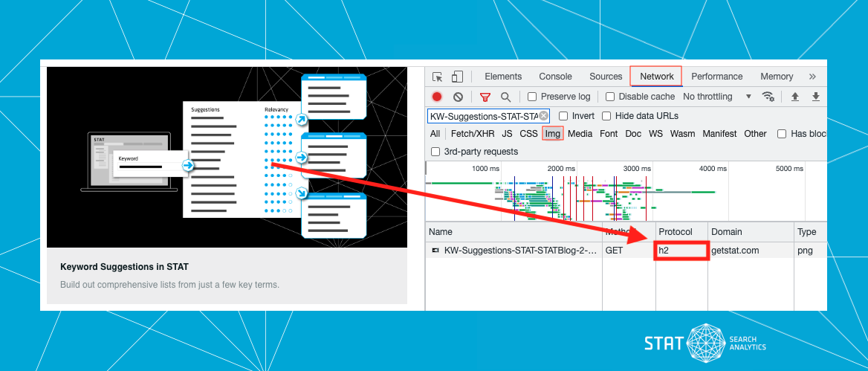This screenshot has height=371, width=868.
Task: Filter requests by CSS type
Action: [x=528, y=133]
